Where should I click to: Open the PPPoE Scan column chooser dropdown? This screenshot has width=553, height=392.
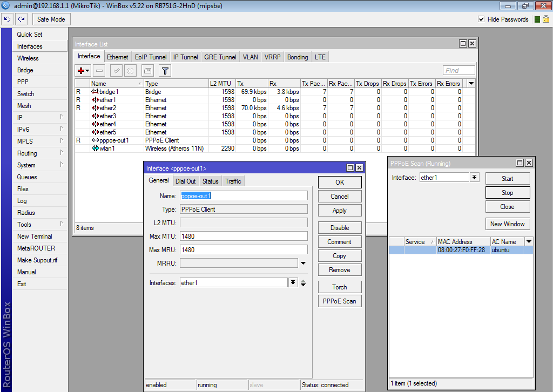click(529, 241)
